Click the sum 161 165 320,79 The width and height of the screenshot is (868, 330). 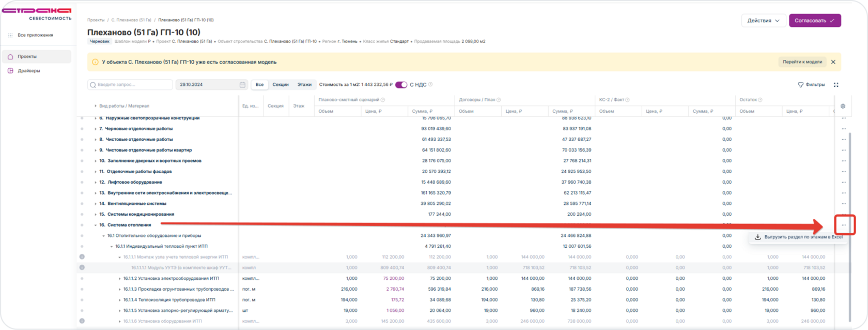[436, 193]
